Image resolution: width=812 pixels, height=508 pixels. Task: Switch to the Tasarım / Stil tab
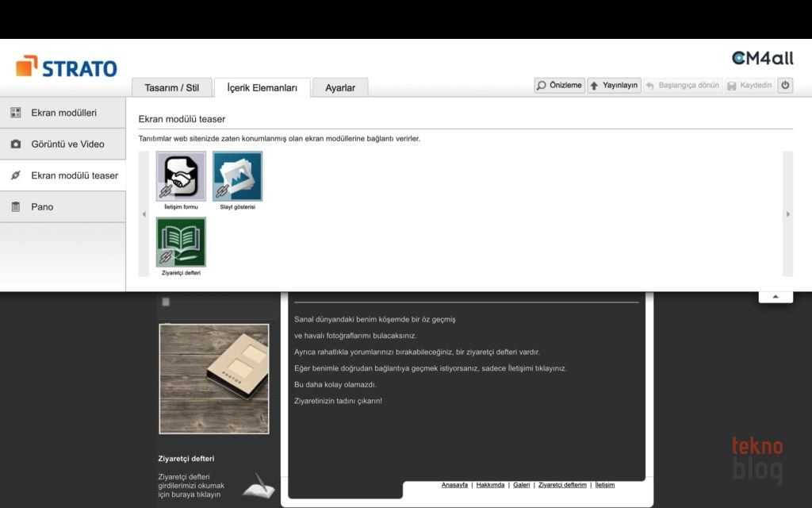171,88
